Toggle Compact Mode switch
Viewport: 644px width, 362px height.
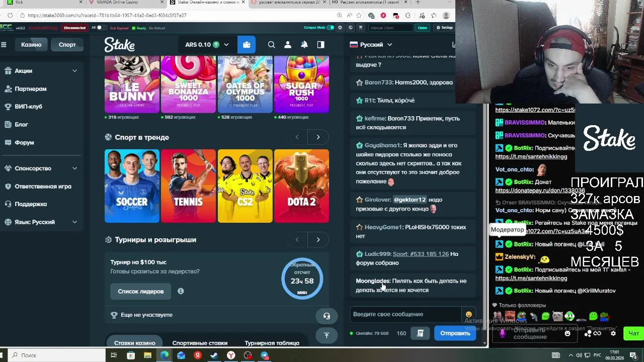(x=331, y=28)
